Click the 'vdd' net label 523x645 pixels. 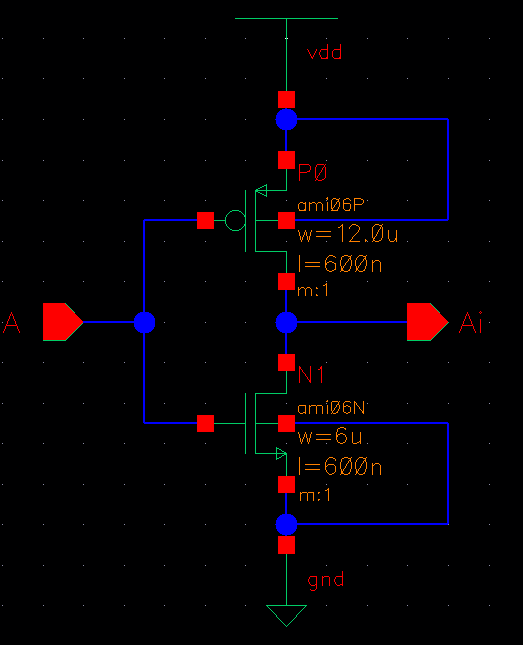point(324,53)
